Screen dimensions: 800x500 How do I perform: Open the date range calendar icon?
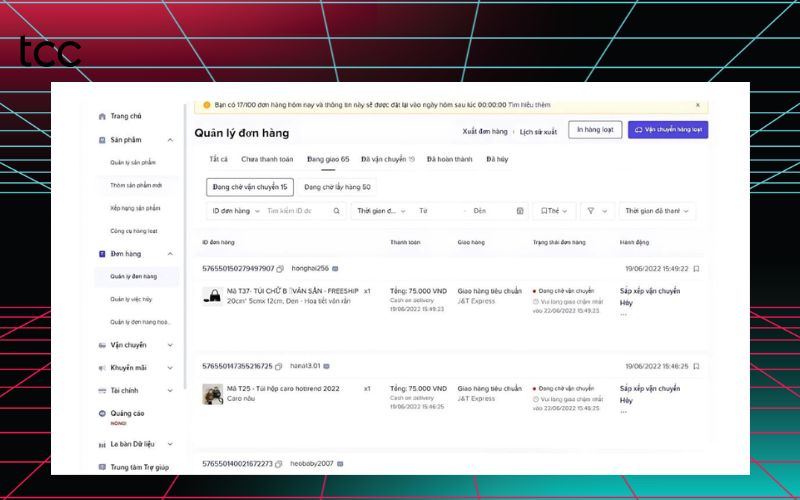[x=520, y=211]
